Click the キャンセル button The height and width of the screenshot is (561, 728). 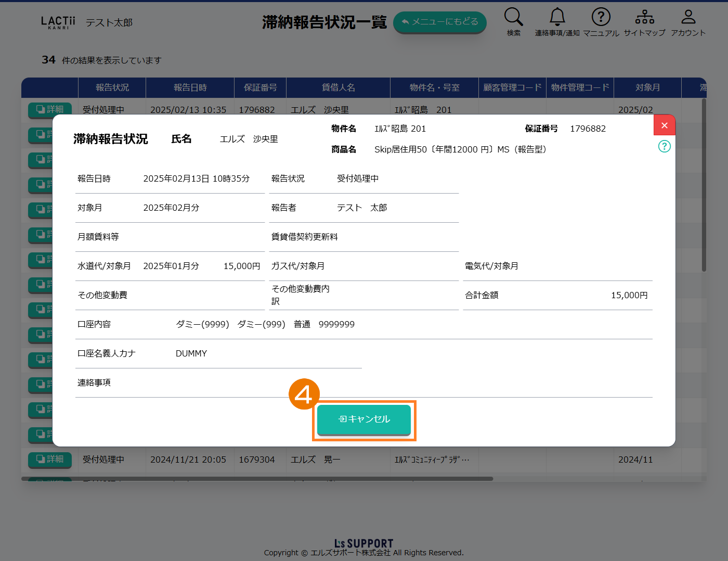[364, 419]
